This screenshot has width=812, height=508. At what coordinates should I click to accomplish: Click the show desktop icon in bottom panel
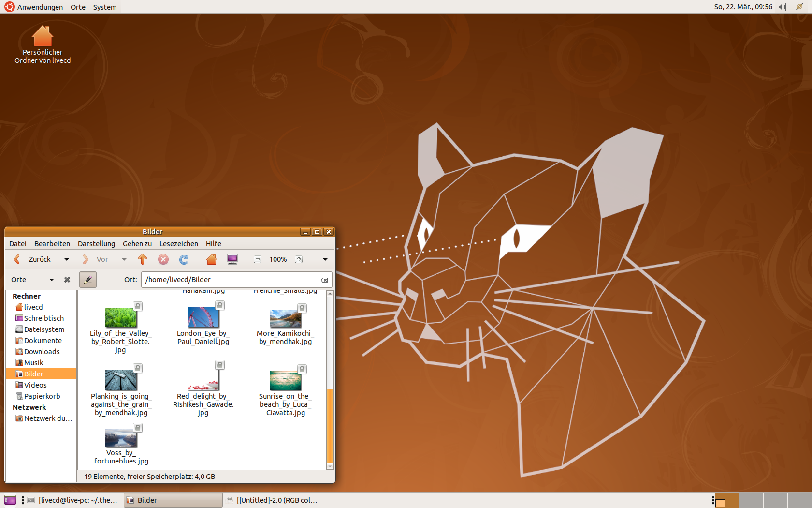pos(10,500)
